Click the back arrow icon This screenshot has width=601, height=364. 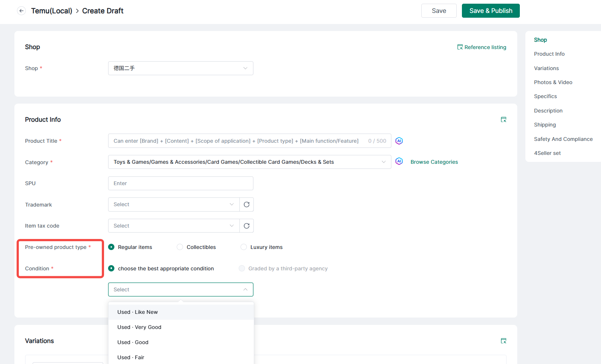click(21, 11)
